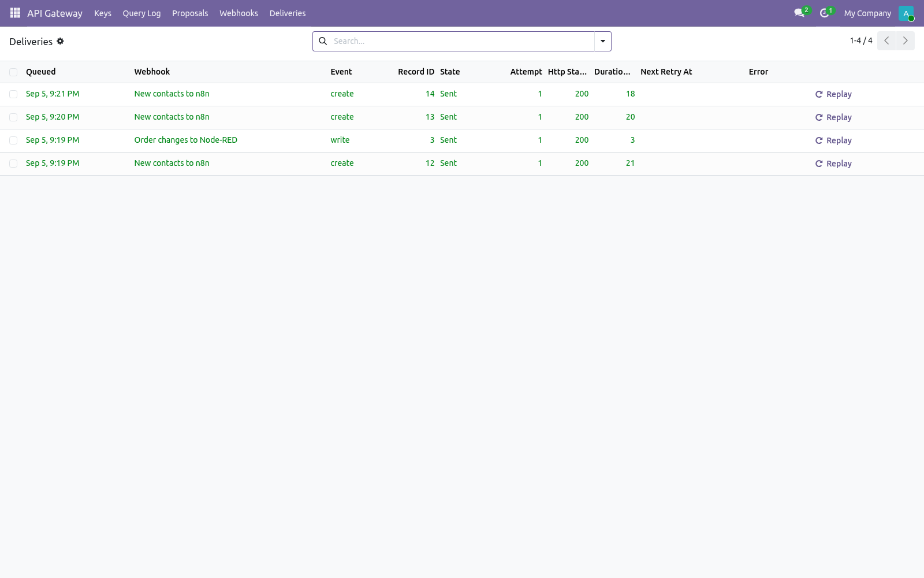Sort by the Record ID column header
924x578 pixels.
(x=416, y=72)
